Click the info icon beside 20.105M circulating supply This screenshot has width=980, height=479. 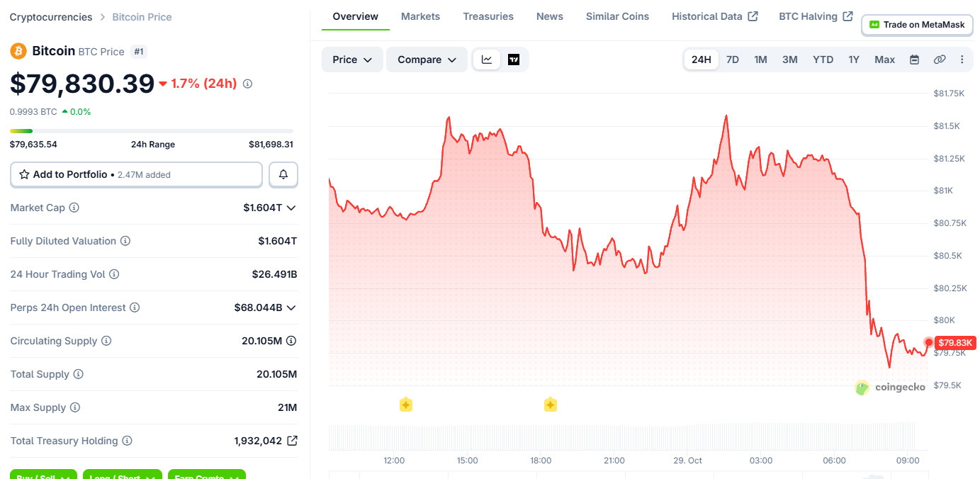[x=291, y=341]
